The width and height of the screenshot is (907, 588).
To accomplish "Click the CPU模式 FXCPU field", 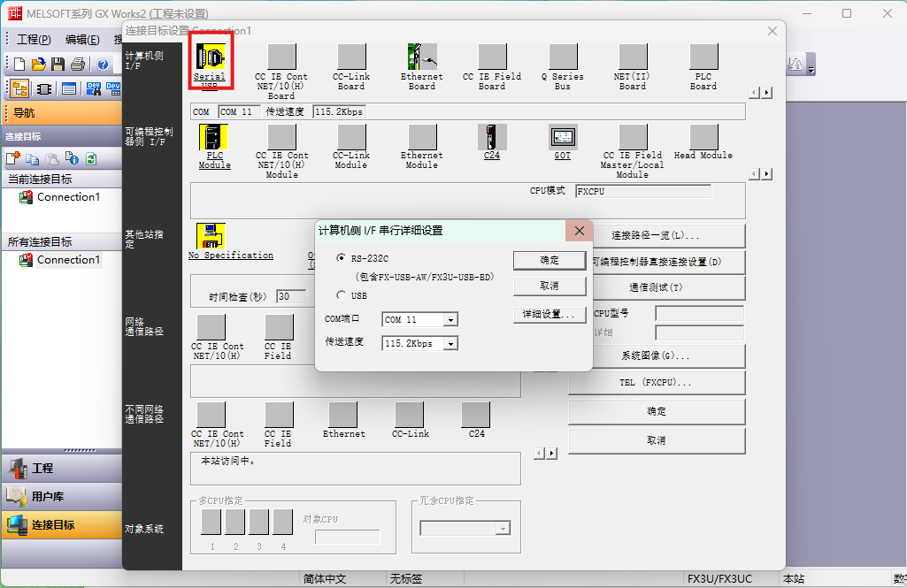I will [x=643, y=191].
